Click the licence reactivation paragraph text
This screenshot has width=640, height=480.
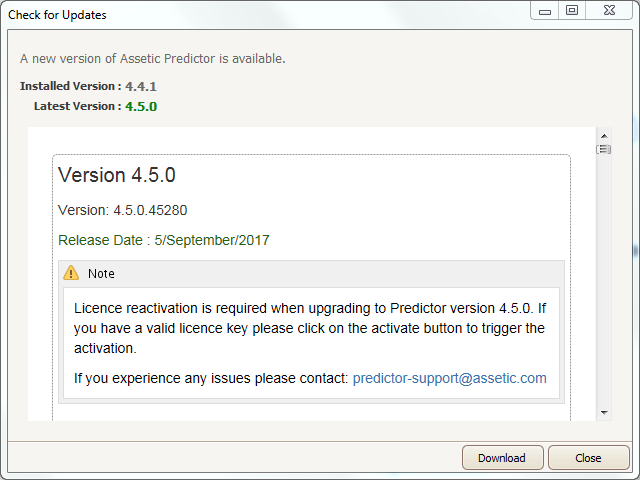(x=310, y=328)
